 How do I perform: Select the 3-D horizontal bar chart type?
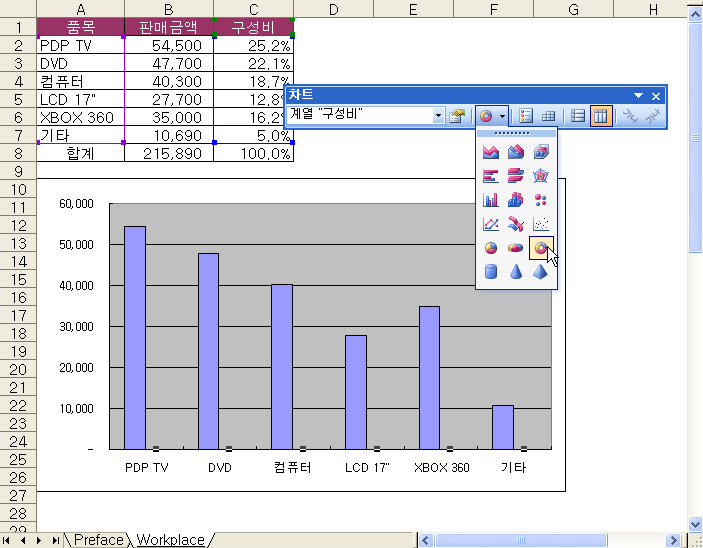click(x=516, y=176)
